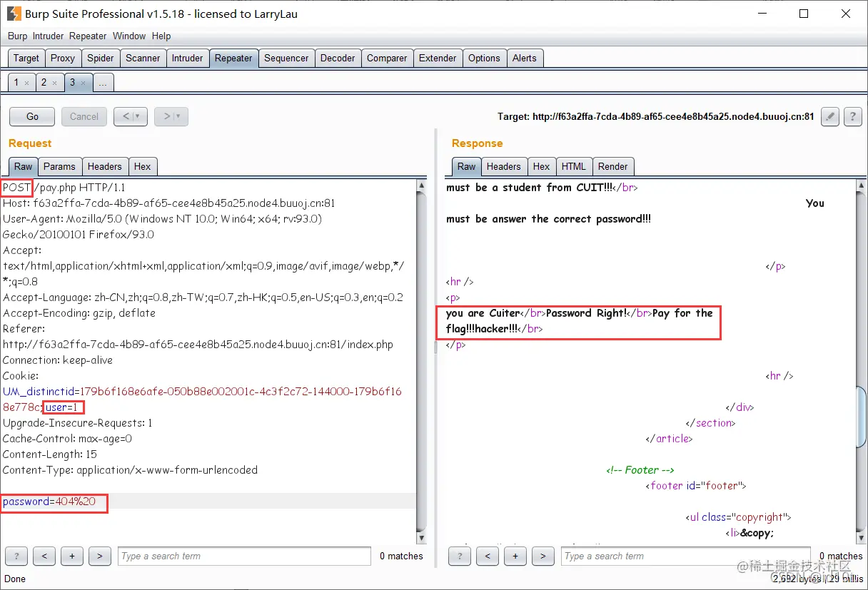Open the request Hex view tab
Screen dimensions: 868x590
click(143, 166)
